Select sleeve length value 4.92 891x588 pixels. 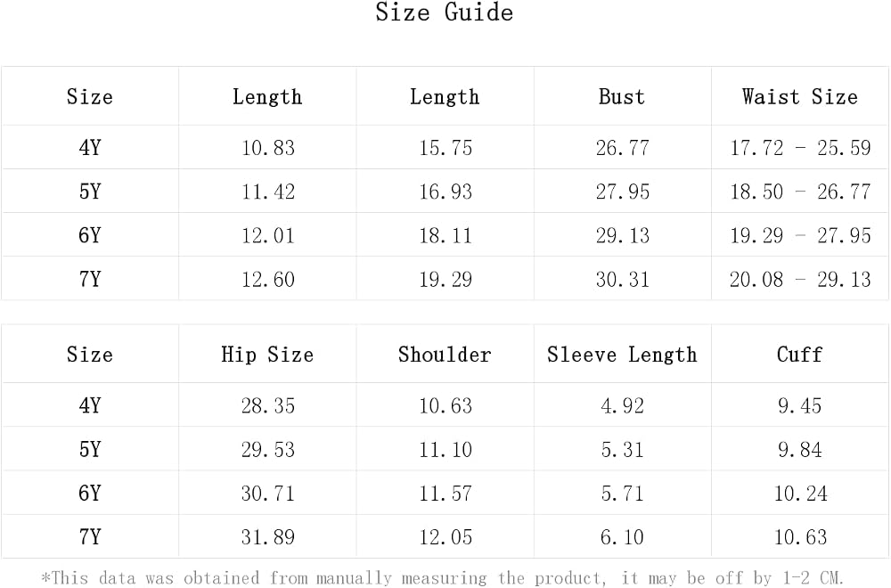tap(622, 405)
